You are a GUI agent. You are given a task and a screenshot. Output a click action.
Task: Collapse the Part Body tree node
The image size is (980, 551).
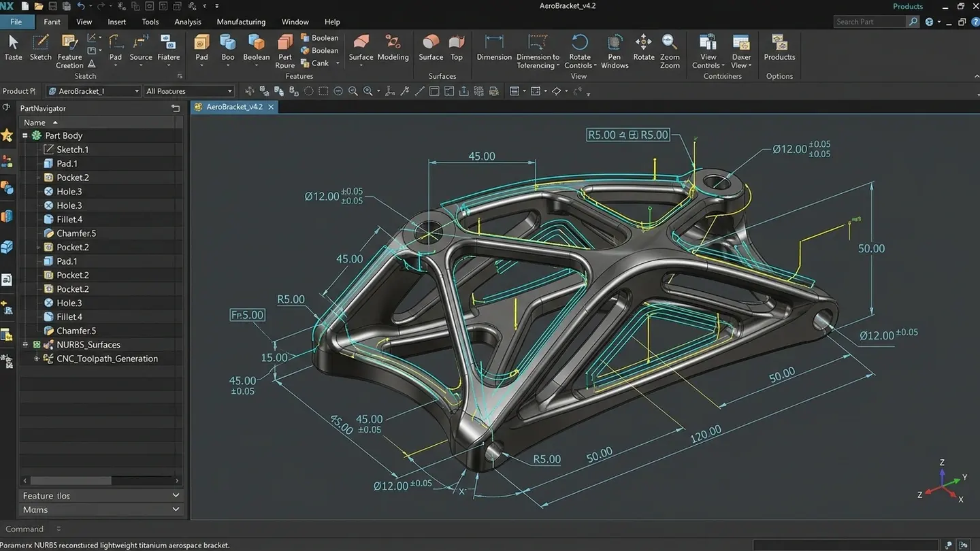[25, 135]
